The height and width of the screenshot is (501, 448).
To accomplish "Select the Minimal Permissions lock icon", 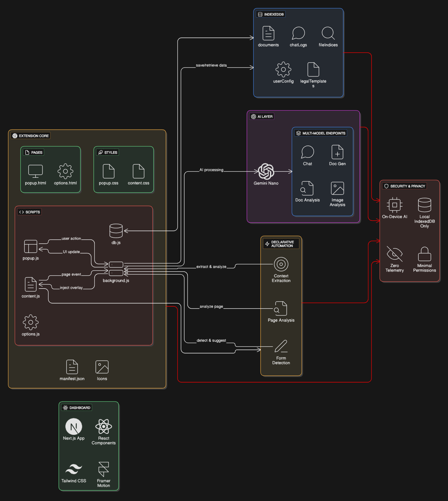I will [x=425, y=254].
